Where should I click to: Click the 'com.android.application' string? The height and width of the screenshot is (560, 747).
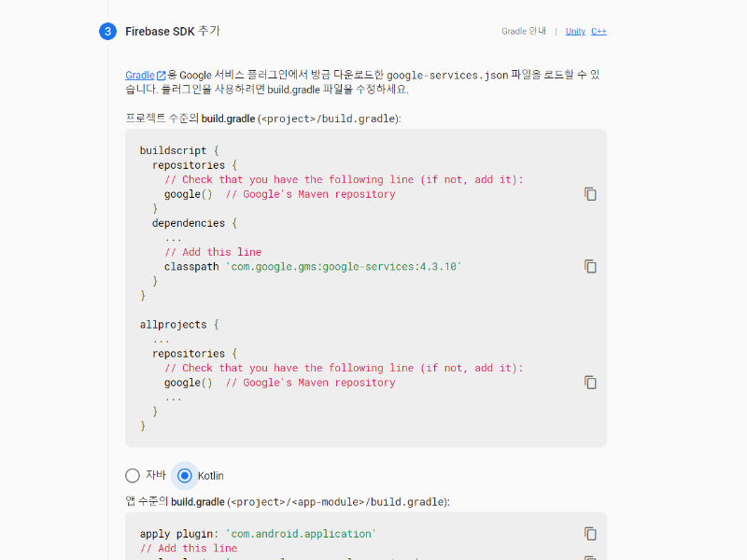pyautogui.click(x=301, y=534)
